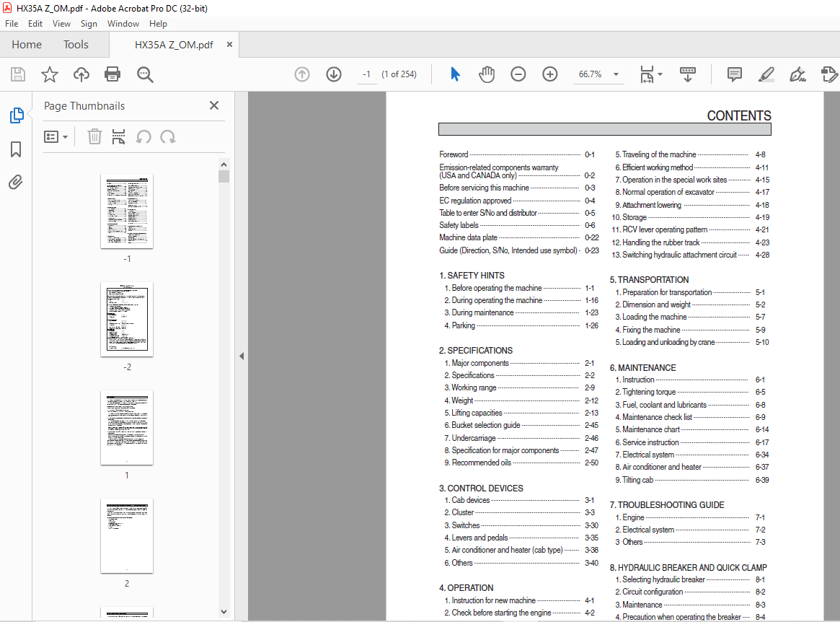Upload file to cloud storage icon

[x=81, y=74]
